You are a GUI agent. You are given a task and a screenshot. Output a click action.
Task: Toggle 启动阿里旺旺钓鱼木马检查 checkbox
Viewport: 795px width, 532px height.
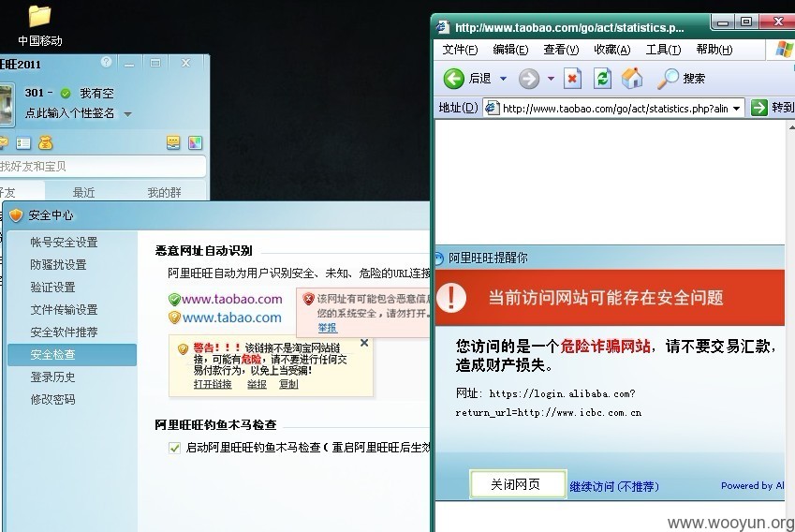(x=174, y=448)
